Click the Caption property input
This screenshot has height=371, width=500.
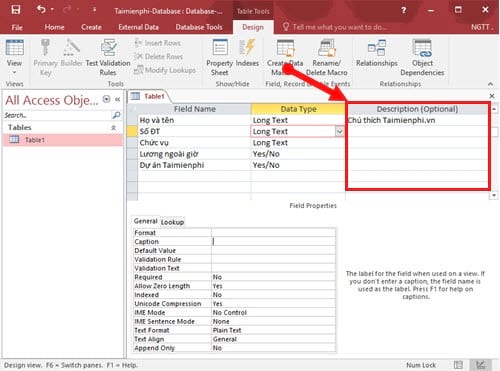(x=273, y=242)
